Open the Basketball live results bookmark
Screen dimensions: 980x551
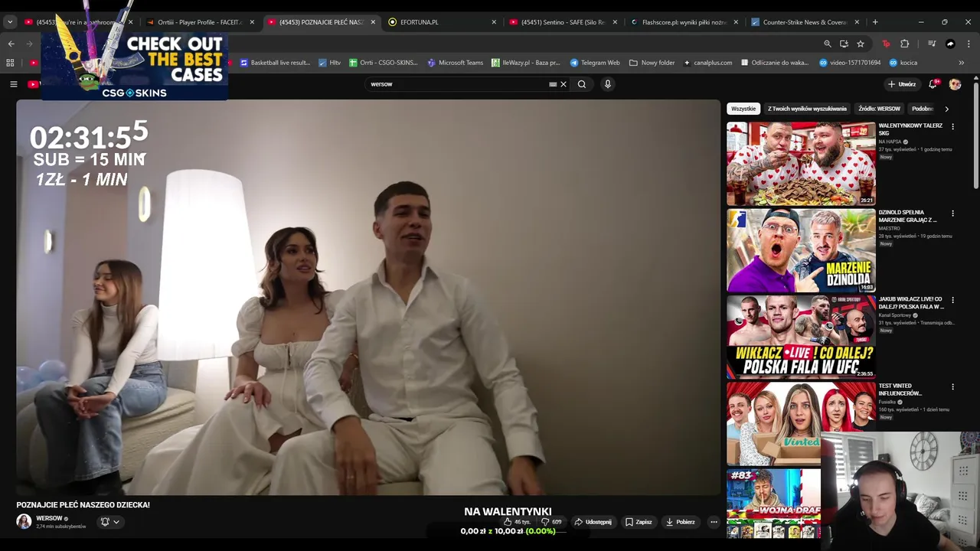click(275, 63)
